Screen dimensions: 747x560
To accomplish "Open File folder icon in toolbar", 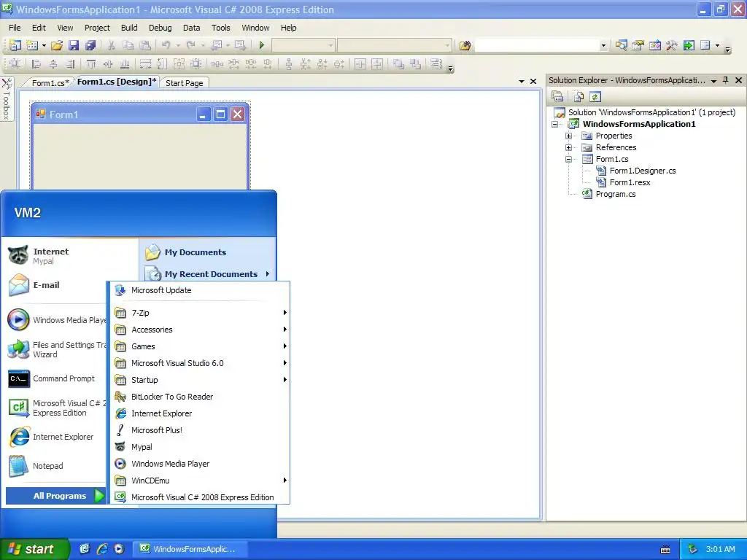I will tap(57, 45).
